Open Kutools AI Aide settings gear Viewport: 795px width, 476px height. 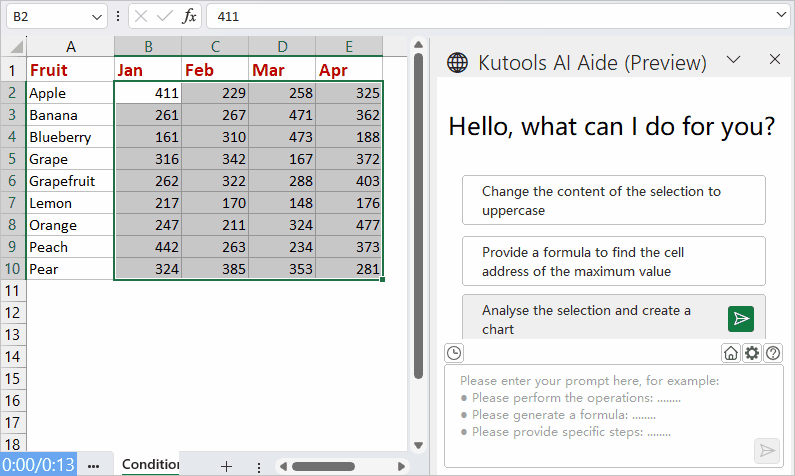(752, 352)
